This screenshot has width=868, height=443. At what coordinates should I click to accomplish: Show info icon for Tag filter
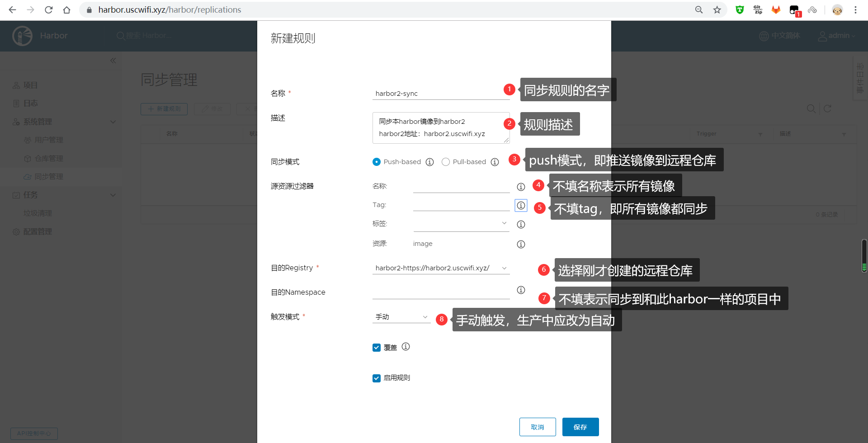point(521,205)
